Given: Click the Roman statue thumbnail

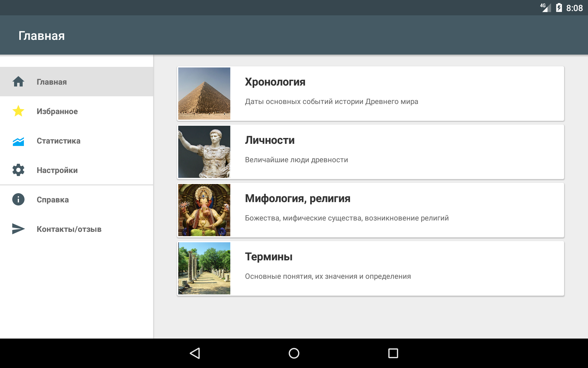Looking at the screenshot, I should [204, 152].
